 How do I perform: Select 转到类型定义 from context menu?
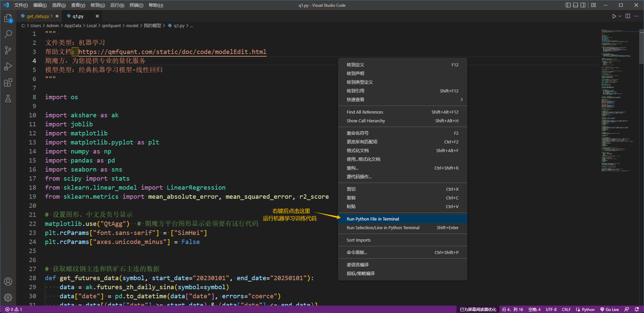(x=402, y=82)
